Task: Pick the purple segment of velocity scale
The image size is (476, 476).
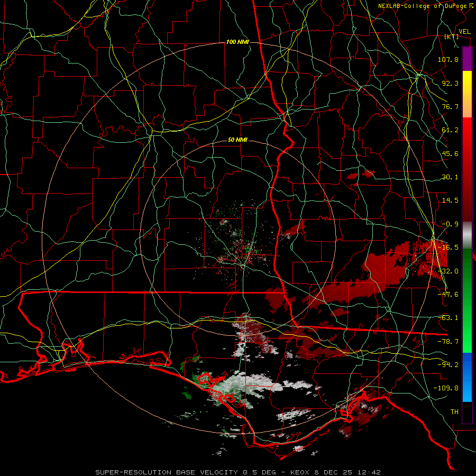Action: [x=467, y=59]
